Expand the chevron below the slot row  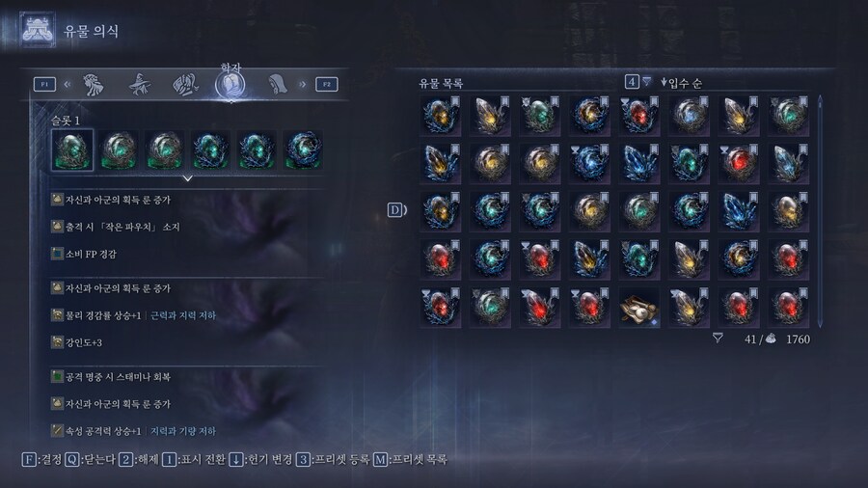[x=188, y=178]
